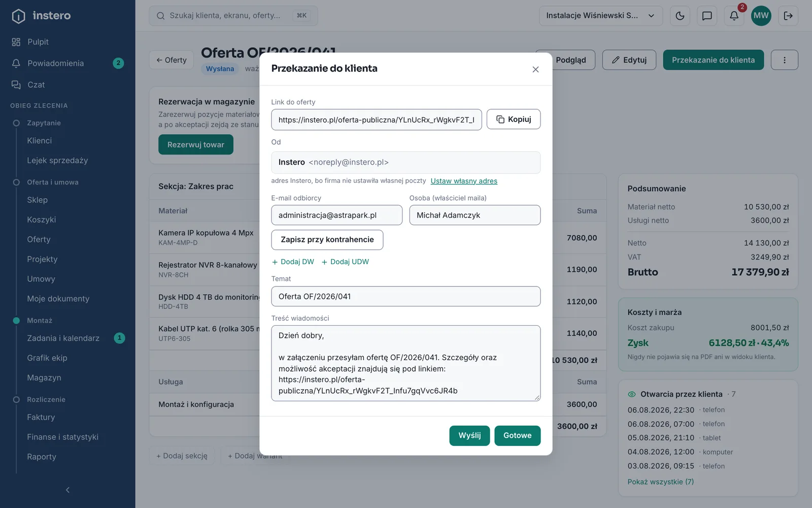812x508 pixels.
Task: Close the Przekazanie do klienta dialog
Action: 535,70
